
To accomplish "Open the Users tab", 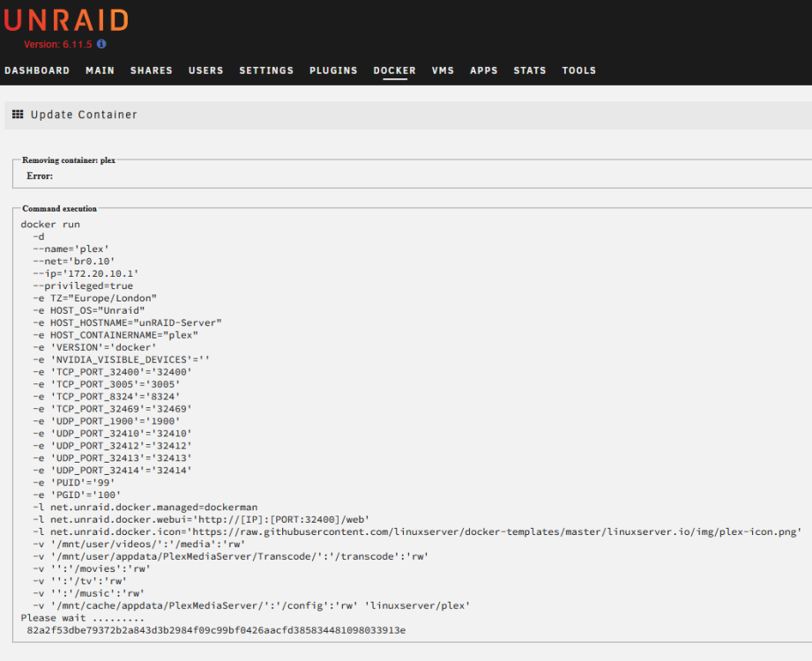I will point(205,71).
